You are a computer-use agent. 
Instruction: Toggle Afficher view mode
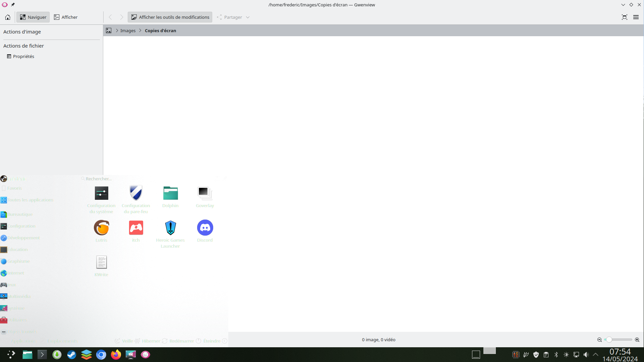(x=66, y=17)
